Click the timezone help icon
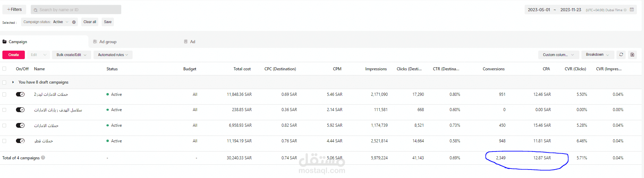Viewport: 644px width, 178px height. [x=625, y=10]
